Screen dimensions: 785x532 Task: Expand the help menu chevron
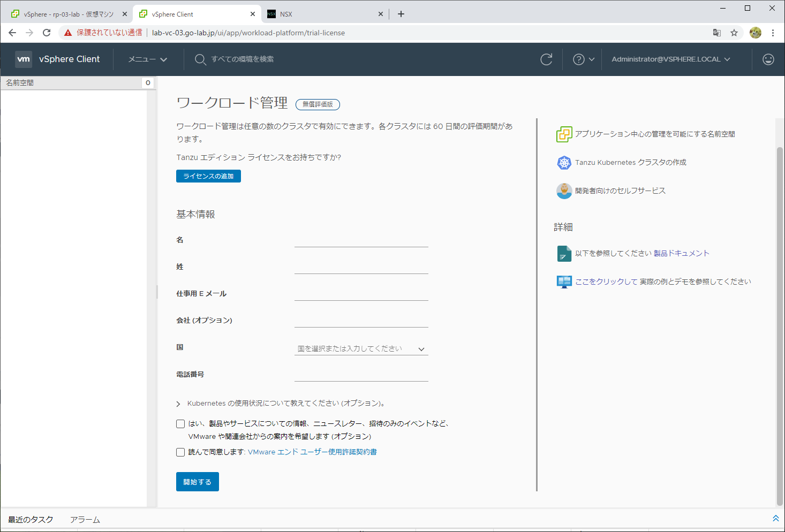click(592, 59)
